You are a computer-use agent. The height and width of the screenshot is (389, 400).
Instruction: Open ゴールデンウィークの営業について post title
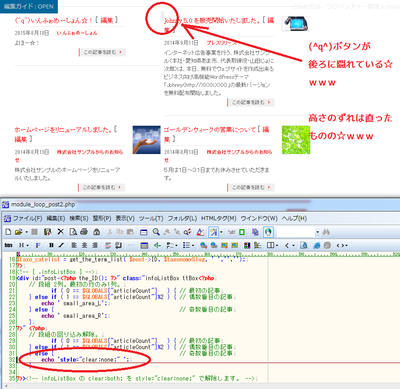(210, 130)
